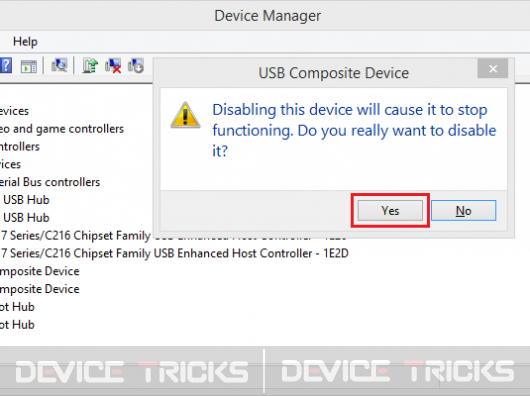Click the USB Composite Device dialog title bar

coord(333,73)
